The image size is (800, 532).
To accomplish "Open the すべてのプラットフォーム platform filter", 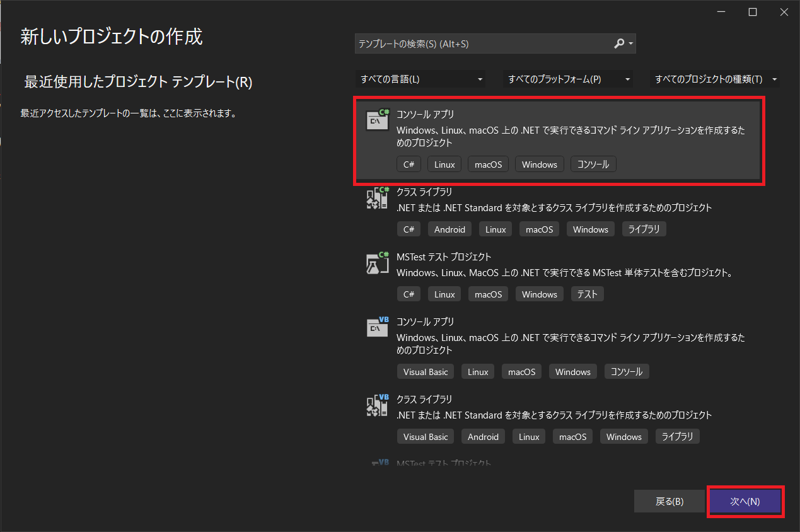I will pos(569,79).
